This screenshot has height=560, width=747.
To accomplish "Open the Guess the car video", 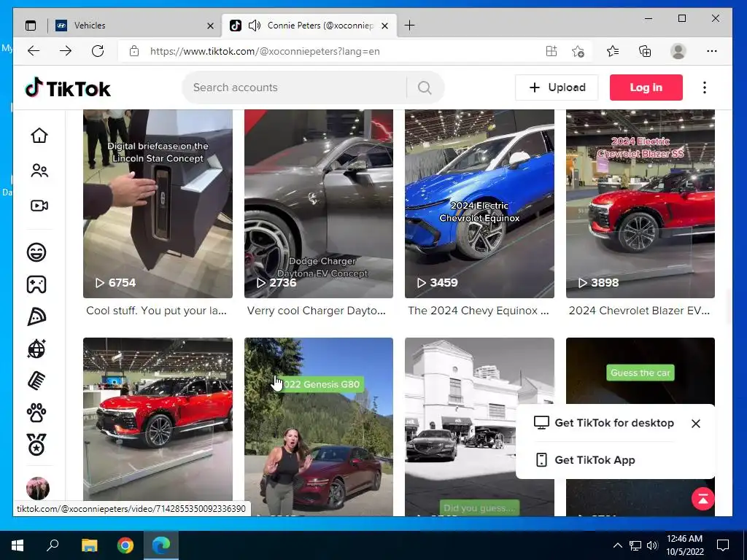I will click(640, 371).
